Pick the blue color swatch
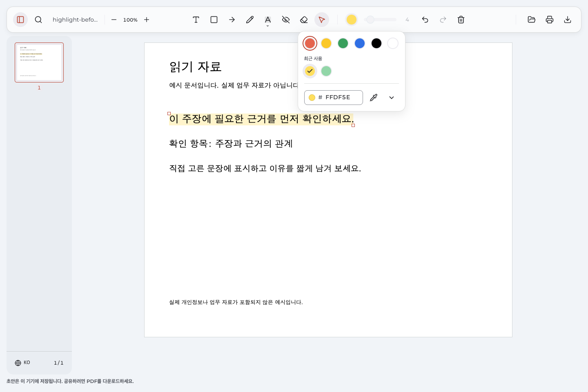588x392 pixels. click(360, 43)
